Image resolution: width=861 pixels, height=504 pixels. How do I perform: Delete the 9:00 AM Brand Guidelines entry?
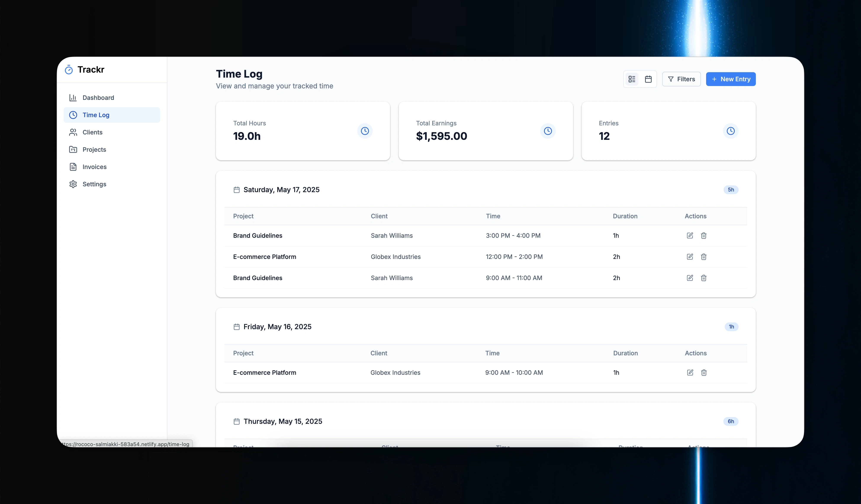704,278
